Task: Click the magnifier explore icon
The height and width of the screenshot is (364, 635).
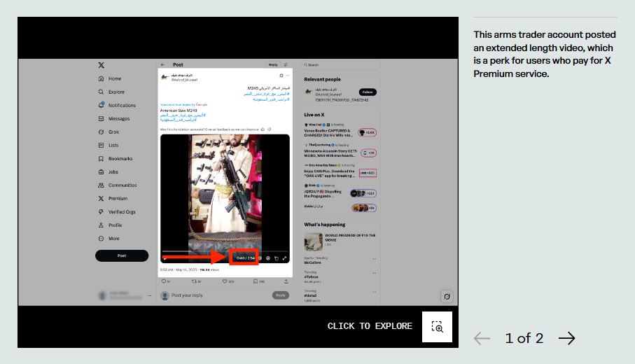Action: click(x=438, y=327)
